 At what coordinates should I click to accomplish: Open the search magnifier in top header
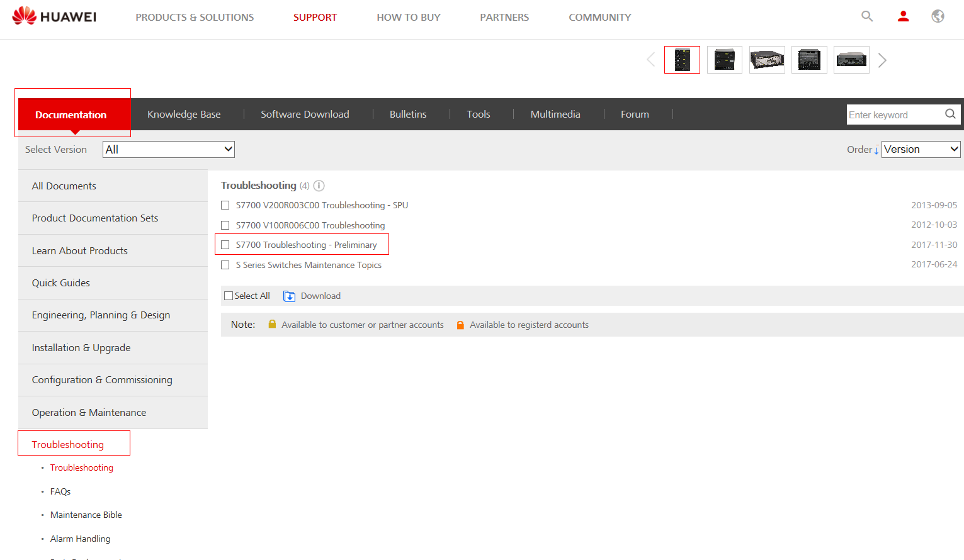[867, 16]
